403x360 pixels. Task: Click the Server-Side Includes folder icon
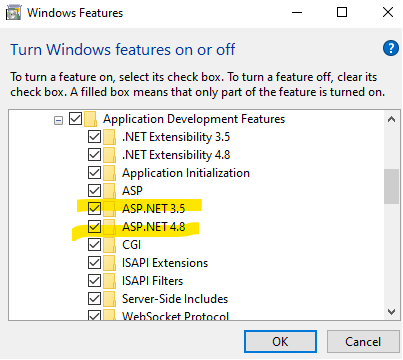click(109, 299)
